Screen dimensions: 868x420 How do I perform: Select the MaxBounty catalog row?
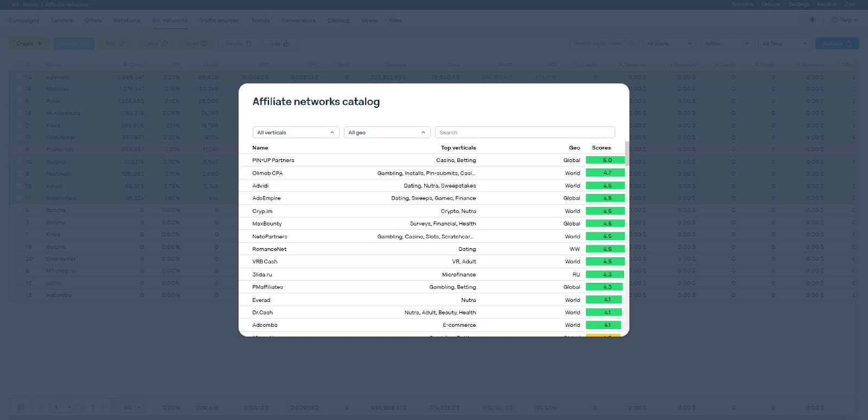point(432,223)
